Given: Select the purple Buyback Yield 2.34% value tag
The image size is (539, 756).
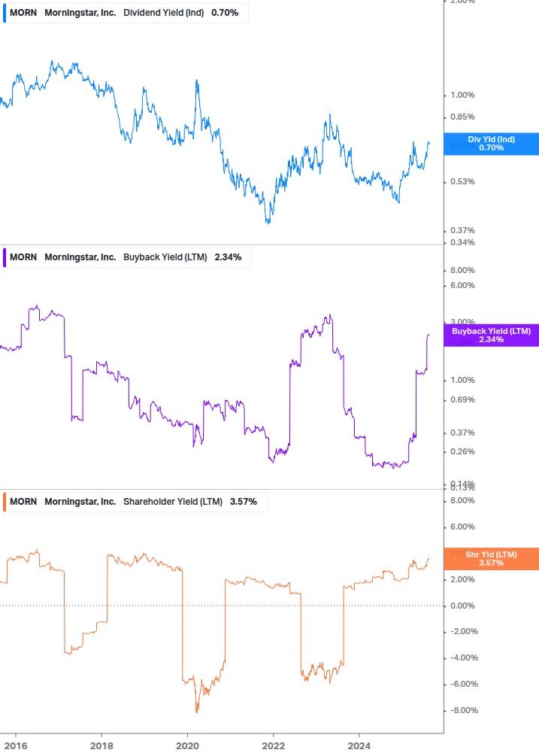Looking at the screenshot, I should (492, 335).
